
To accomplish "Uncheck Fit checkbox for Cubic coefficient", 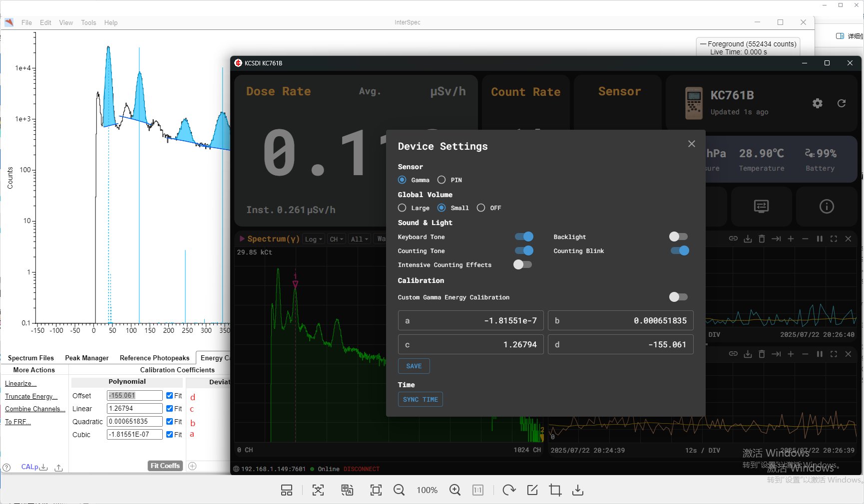I will click(170, 435).
